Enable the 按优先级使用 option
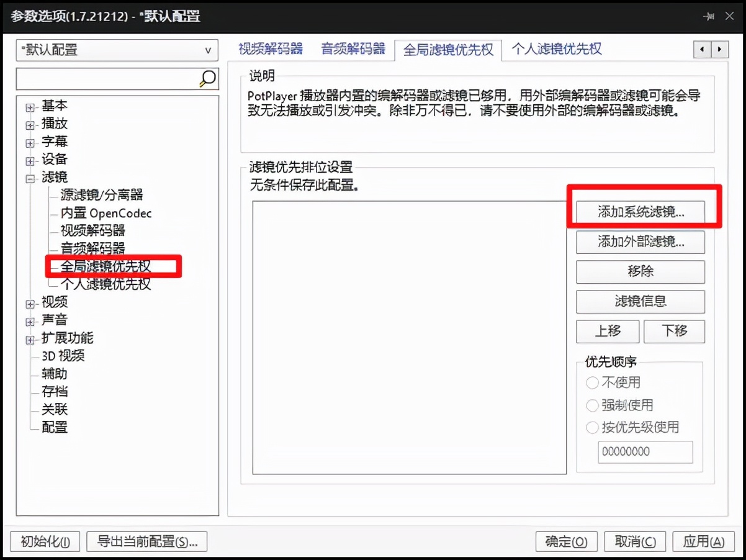 (x=592, y=427)
